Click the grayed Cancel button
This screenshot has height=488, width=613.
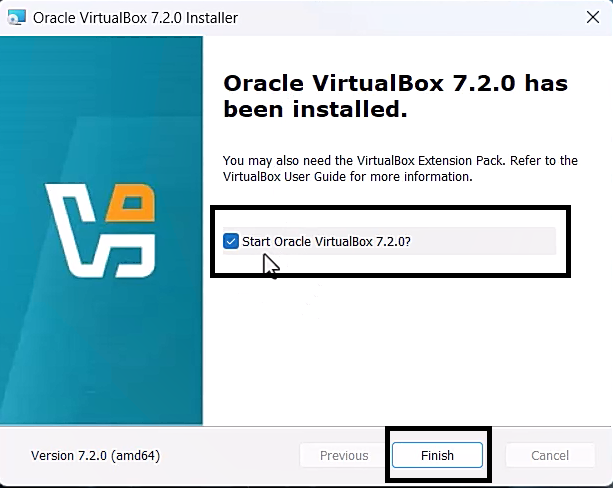point(550,455)
